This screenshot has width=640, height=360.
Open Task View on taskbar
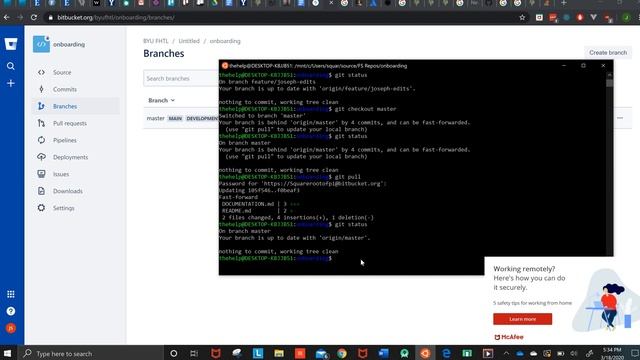coord(194,353)
